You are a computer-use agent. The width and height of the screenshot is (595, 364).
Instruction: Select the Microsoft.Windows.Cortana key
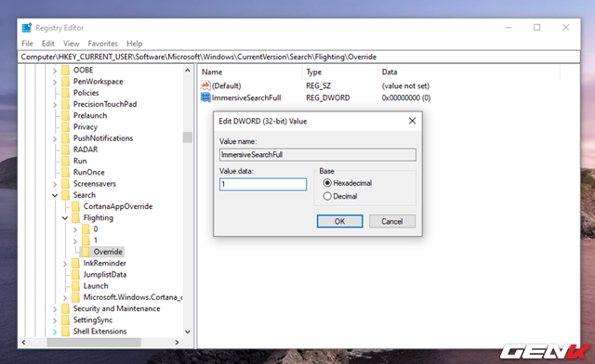(x=133, y=297)
